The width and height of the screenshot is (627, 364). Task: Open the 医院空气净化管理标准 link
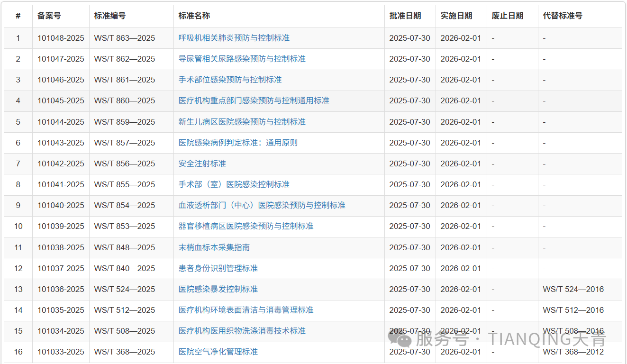pos(218,352)
